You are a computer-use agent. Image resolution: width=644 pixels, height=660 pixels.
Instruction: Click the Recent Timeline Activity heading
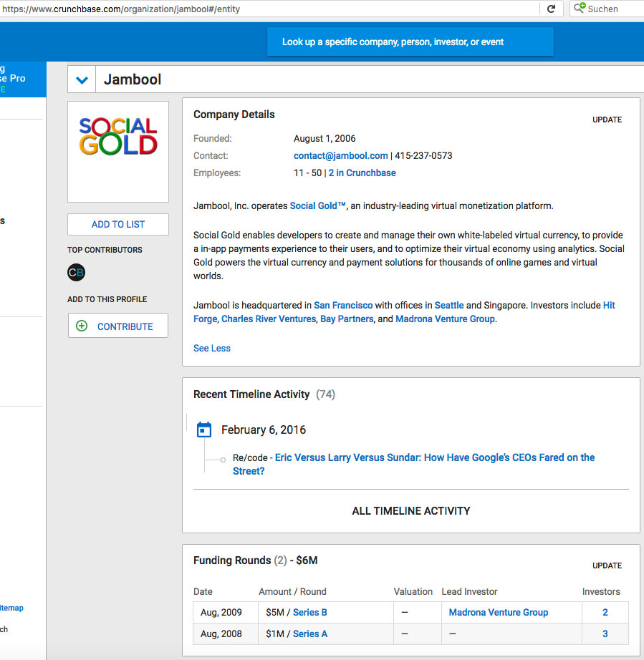click(x=251, y=394)
